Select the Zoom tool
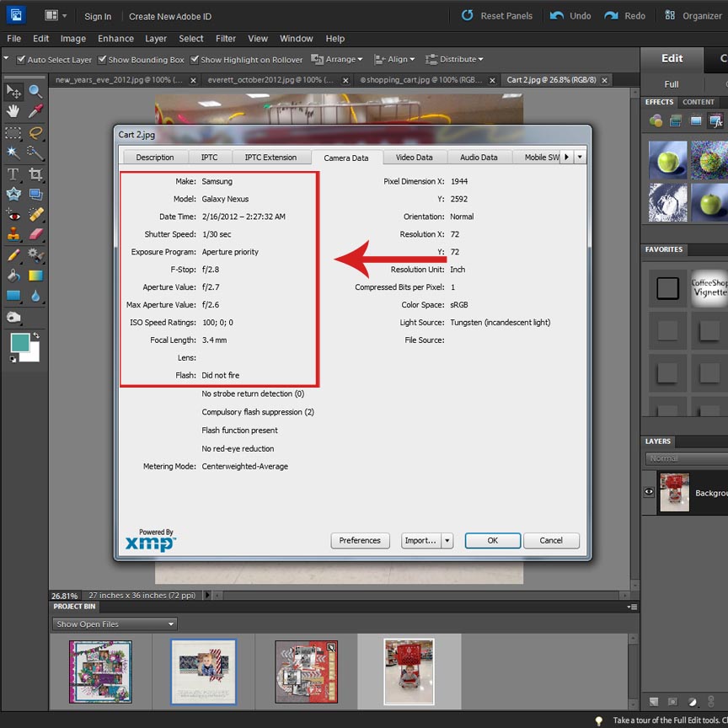This screenshot has height=728, width=728. click(x=35, y=92)
